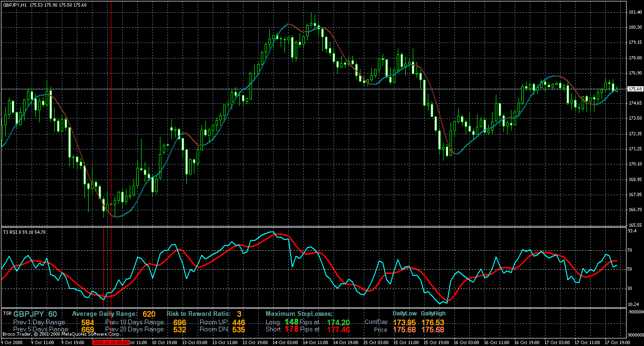Click the Prev 1 Day Range value 584
This screenshot has width=644, height=346.
click(x=88, y=322)
